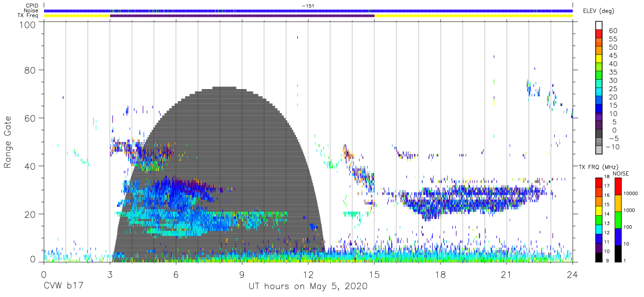Click the 18 value on the TX FRQ legend
Viewport: 644px width, 297px height.
(608, 178)
